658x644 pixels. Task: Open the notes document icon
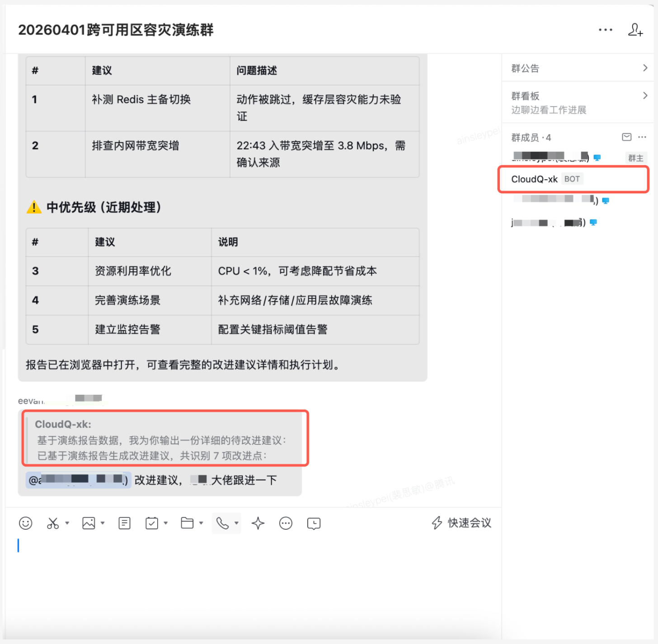pyautogui.click(x=124, y=523)
